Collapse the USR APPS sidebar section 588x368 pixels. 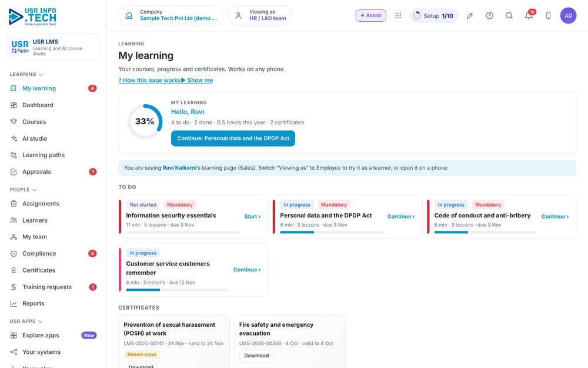click(x=26, y=321)
